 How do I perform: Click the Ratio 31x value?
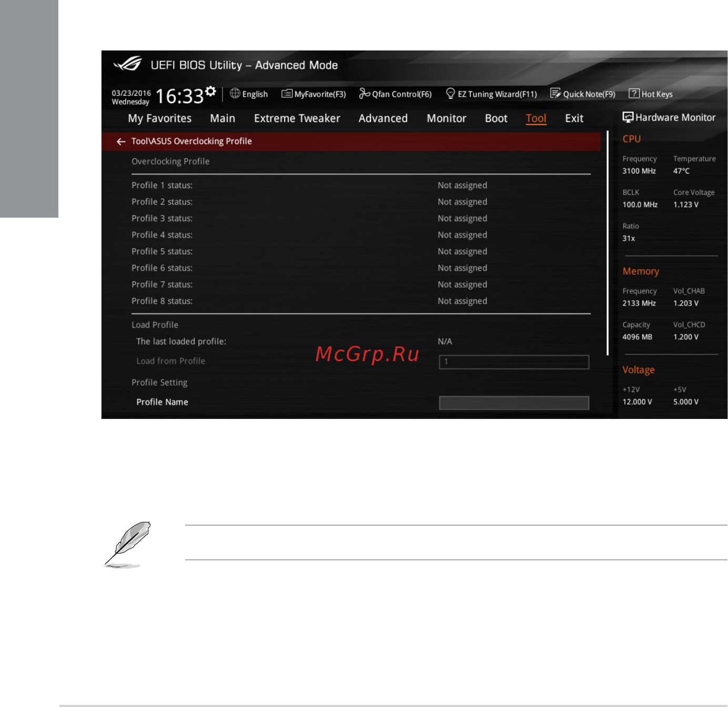[629, 238]
